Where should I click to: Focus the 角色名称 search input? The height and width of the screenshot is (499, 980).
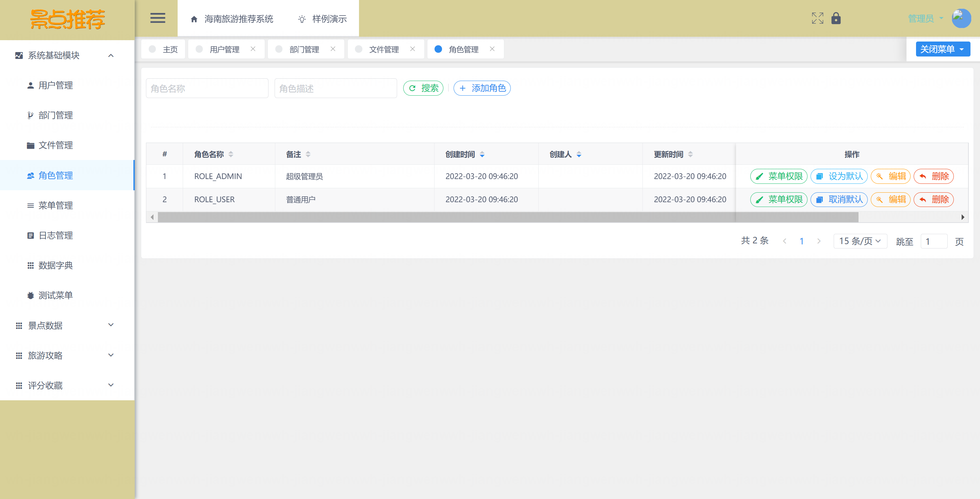(x=207, y=88)
